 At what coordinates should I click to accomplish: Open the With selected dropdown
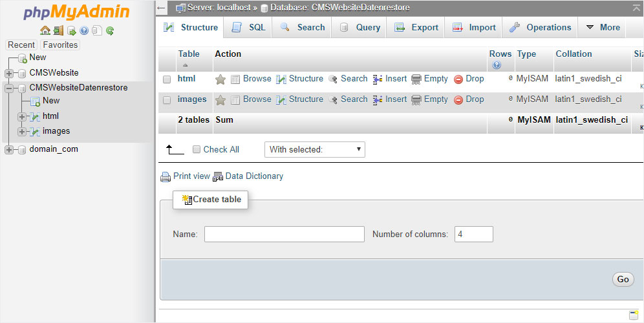(315, 149)
